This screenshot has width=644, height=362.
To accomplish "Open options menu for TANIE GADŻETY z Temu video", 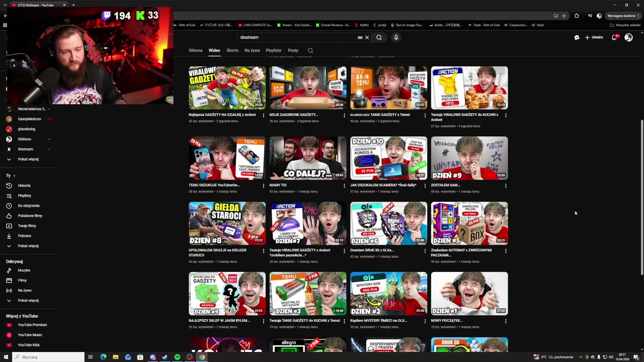I will coord(425,115).
